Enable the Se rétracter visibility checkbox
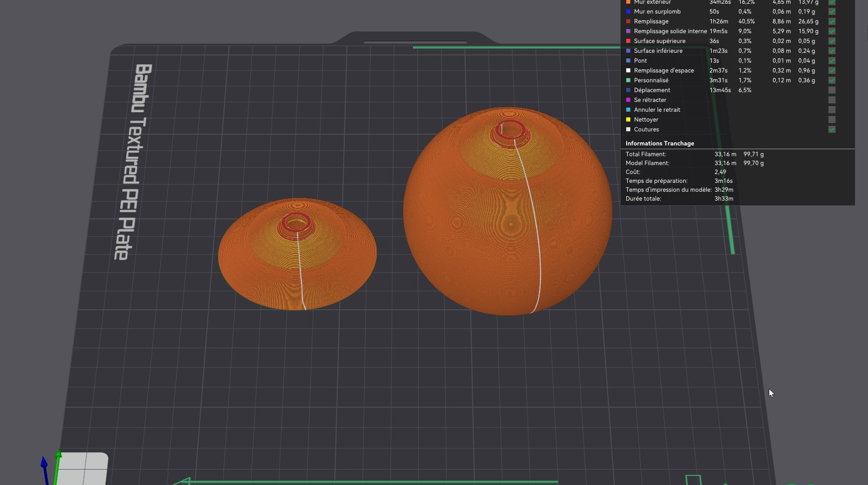The image size is (868, 485). (832, 100)
